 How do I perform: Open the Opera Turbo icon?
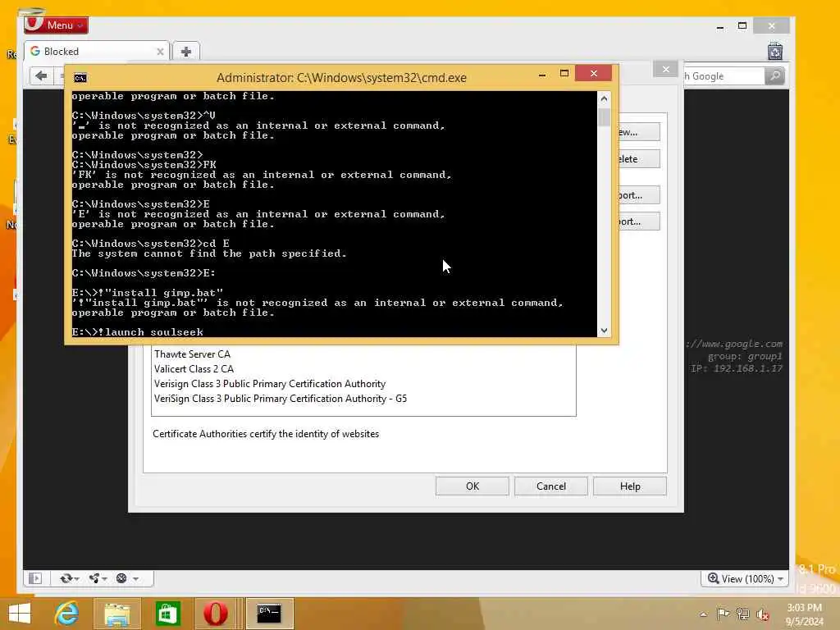121,578
